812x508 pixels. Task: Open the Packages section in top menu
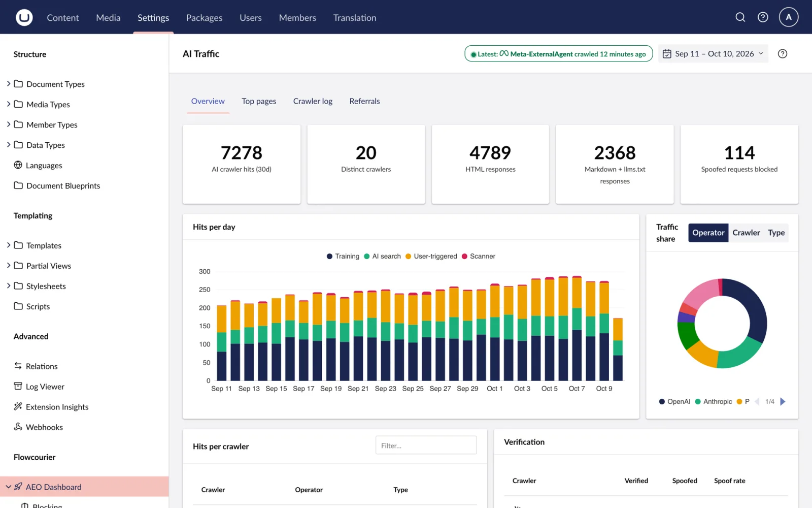[204, 18]
